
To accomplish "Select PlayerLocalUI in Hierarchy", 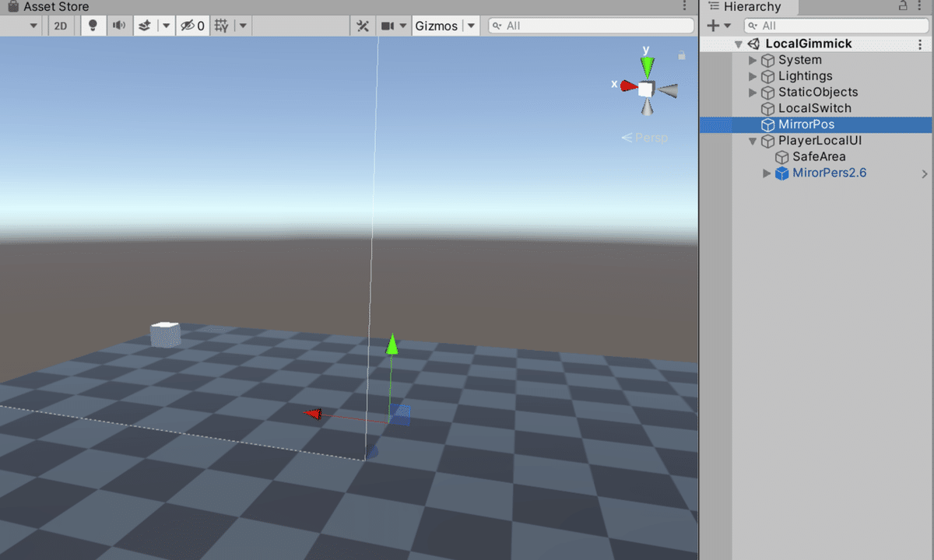I will pos(820,141).
